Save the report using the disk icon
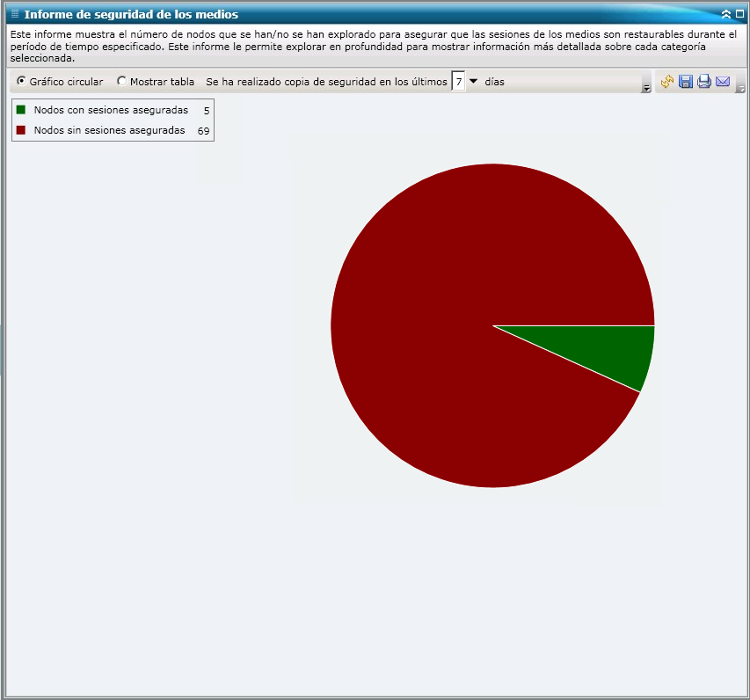Viewport: 750px width, 700px height. tap(686, 81)
